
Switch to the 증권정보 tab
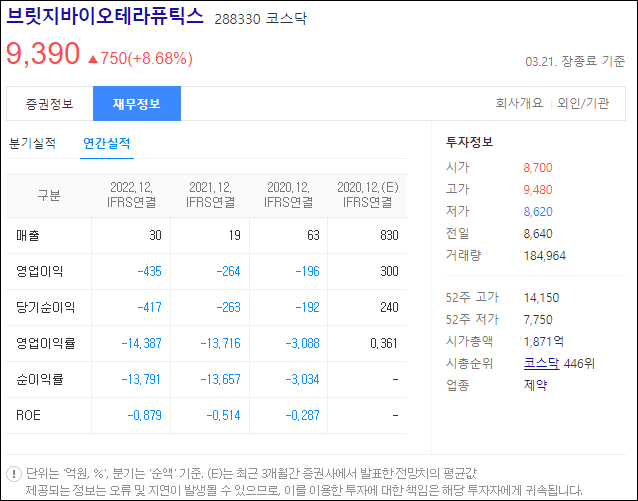click(x=50, y=103)
